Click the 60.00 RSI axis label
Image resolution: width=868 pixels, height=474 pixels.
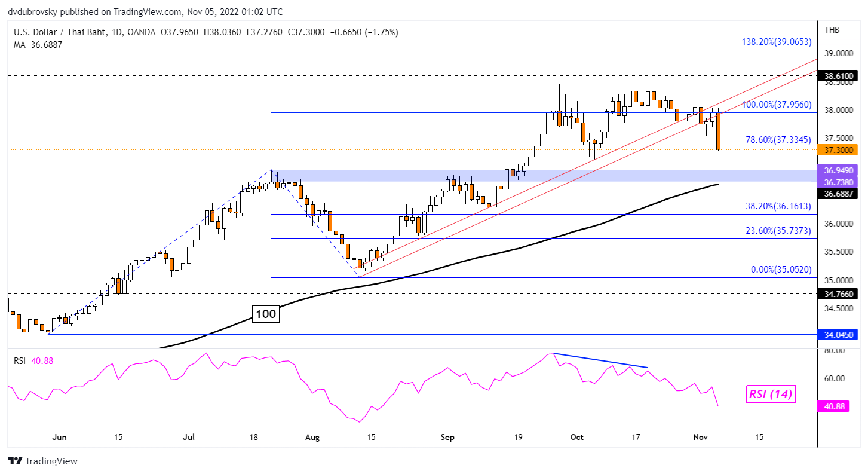835,378
